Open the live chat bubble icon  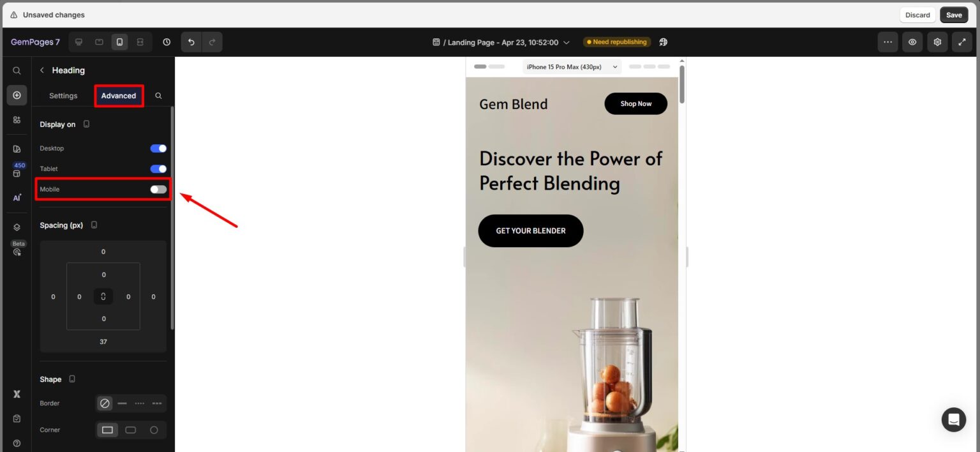point(954,419)
